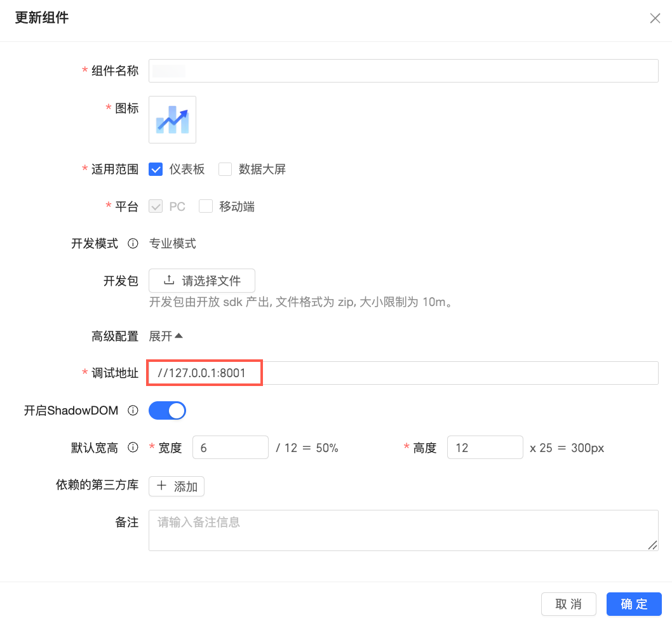Click the upload arrow icon in 请选择文件
The height and width of the screenshot is (626, 672).
pyautogui.click(x=169, y=280)
